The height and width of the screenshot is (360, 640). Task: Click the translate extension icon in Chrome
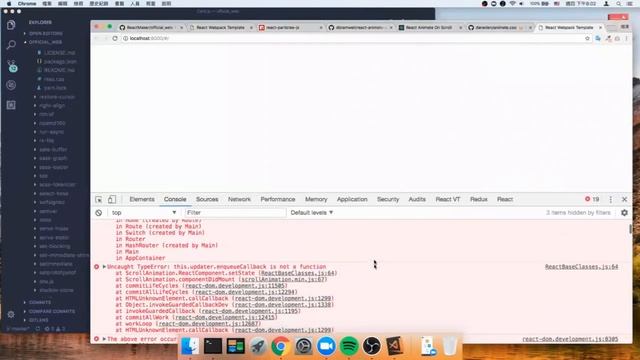(x=598, y=38)
